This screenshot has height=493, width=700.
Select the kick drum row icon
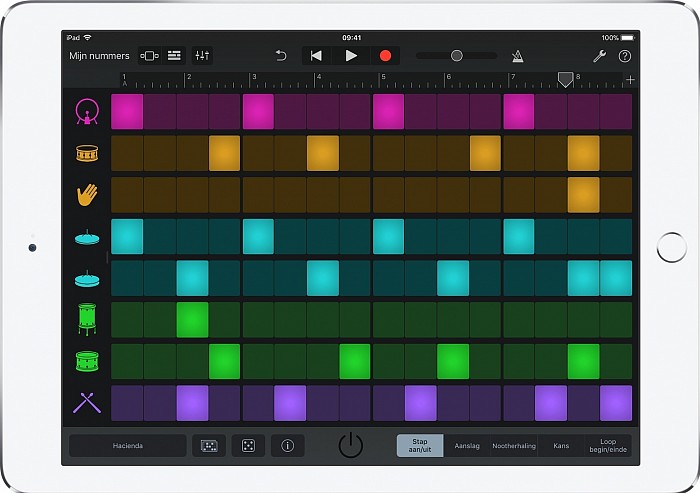tap(86, 112)
